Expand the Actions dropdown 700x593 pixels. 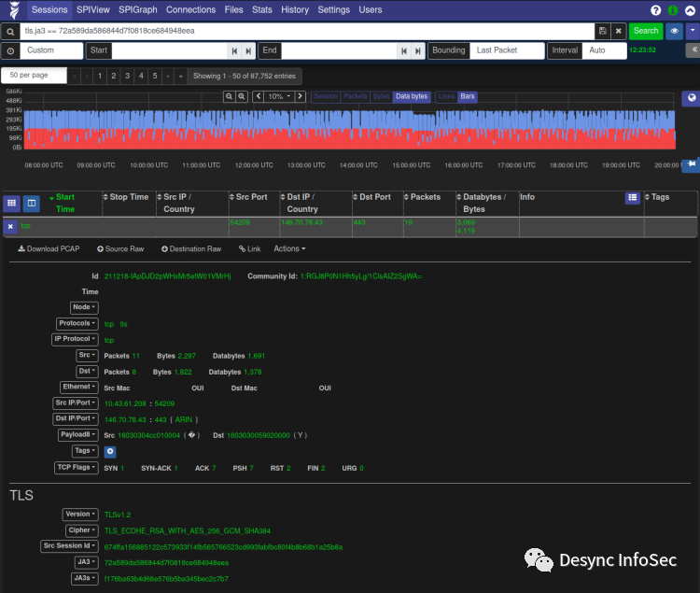(x=289, y=248)
